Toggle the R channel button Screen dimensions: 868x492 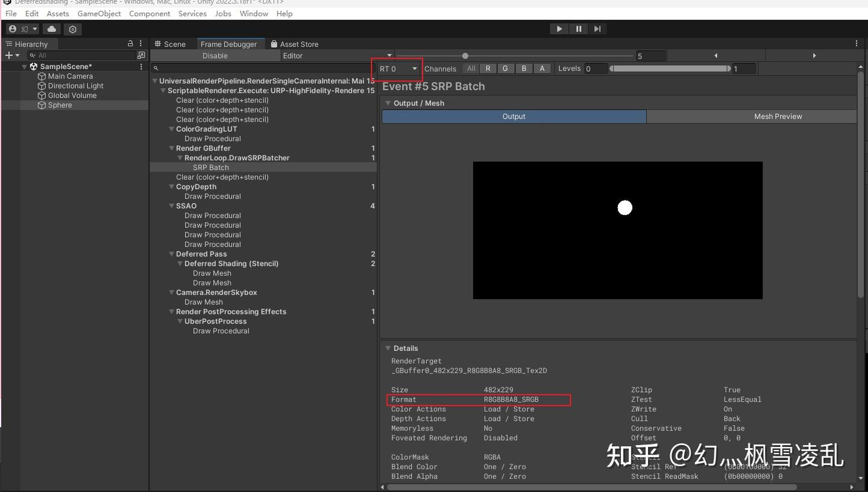coord(488,69)
